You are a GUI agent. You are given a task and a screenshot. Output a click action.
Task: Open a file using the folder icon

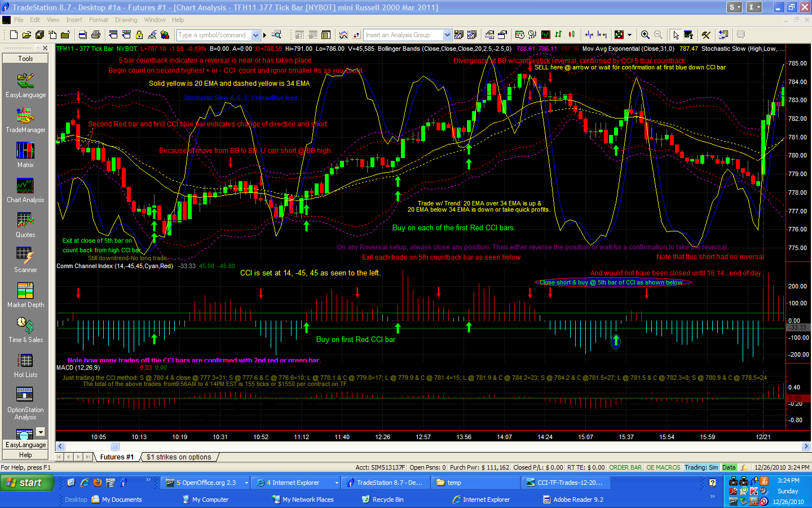[27, 35]
